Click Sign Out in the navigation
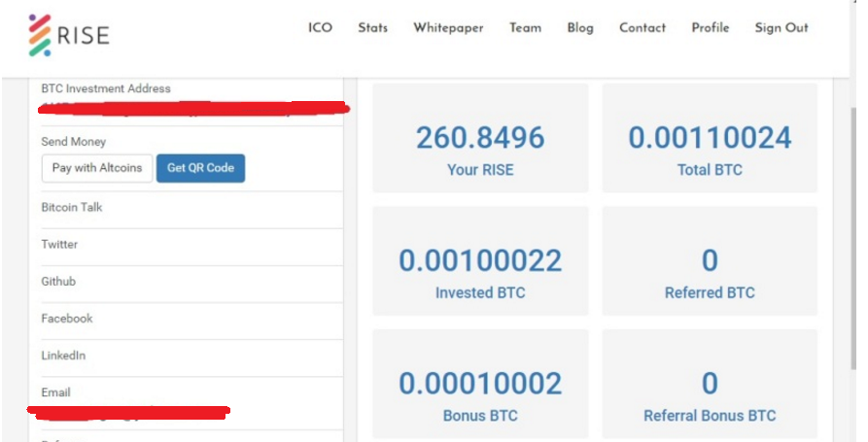Viewport: 868px width, 442px height. click(781, 28)
